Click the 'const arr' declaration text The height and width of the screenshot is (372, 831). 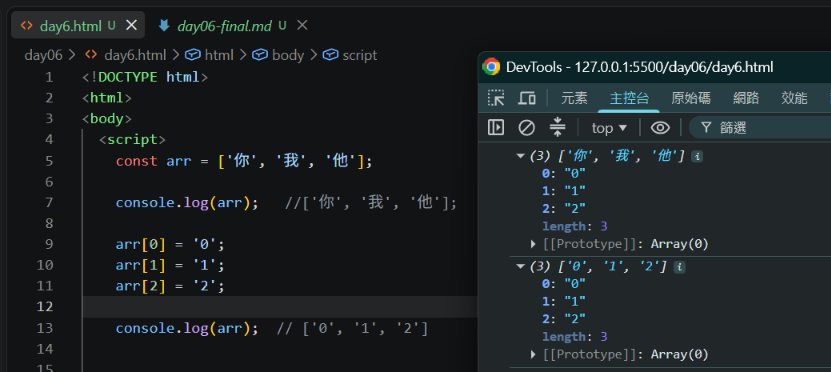(x=153, y=161)
